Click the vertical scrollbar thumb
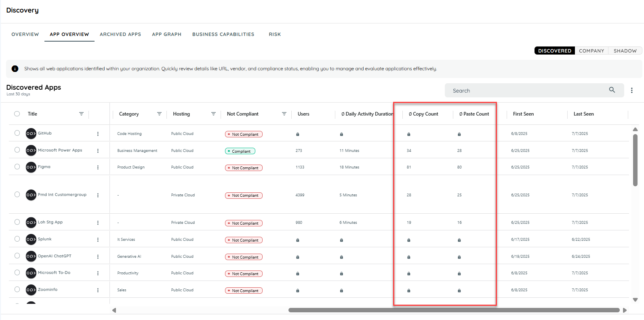The width and height of the screenshot is (644, 320). coord(635,160)
